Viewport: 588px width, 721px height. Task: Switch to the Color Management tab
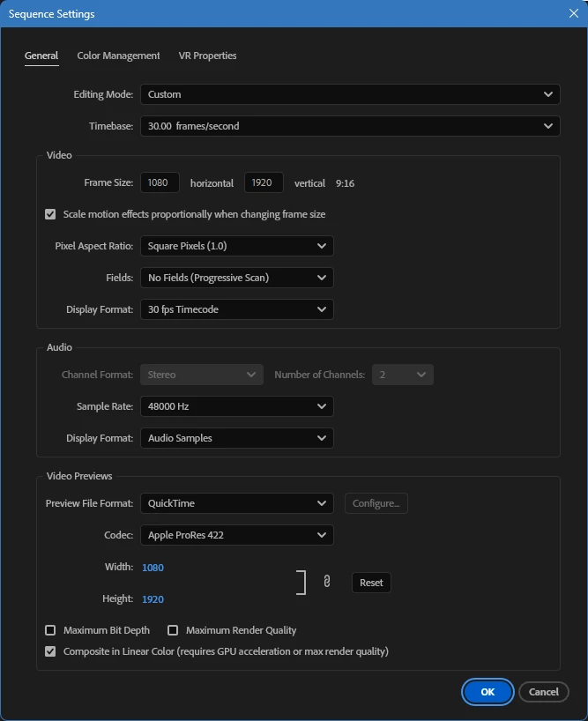tap(118, 56)
